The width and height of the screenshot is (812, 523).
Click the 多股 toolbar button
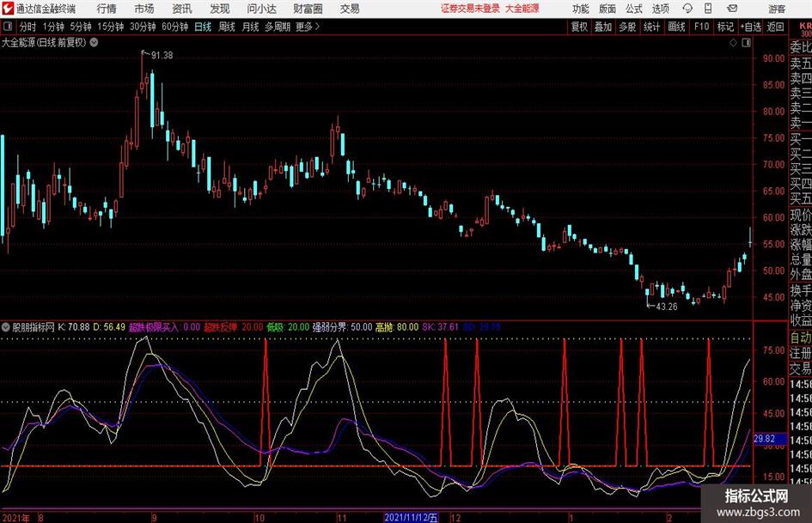coord(627,27)
